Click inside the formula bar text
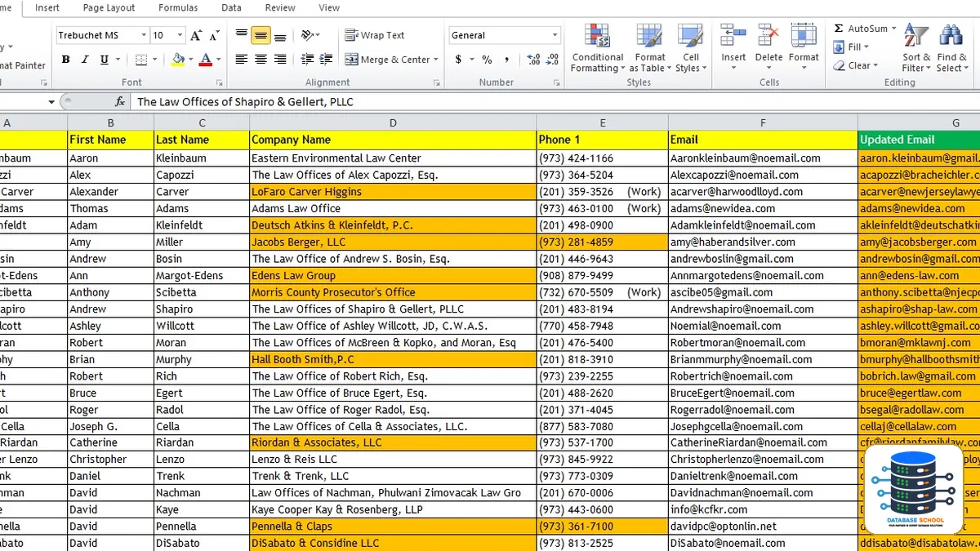This screenshot has width=980, height=551. (245, 102)
